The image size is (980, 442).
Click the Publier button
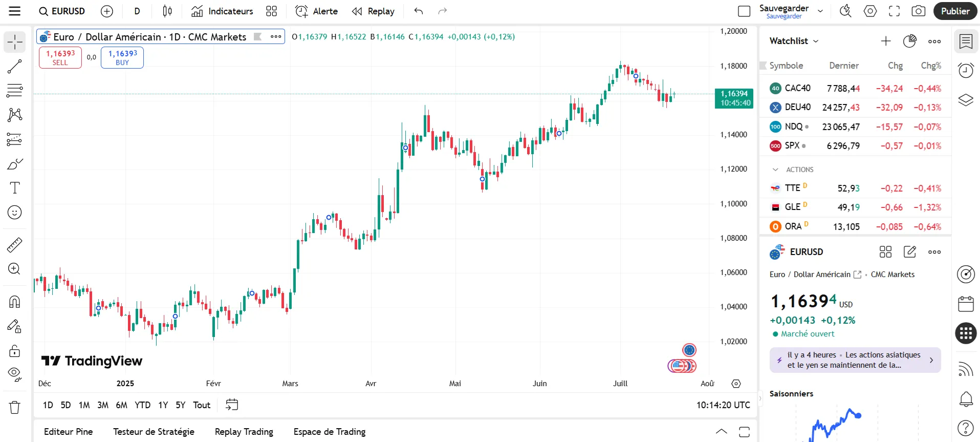pyautogui.click(x=955, y=11)
